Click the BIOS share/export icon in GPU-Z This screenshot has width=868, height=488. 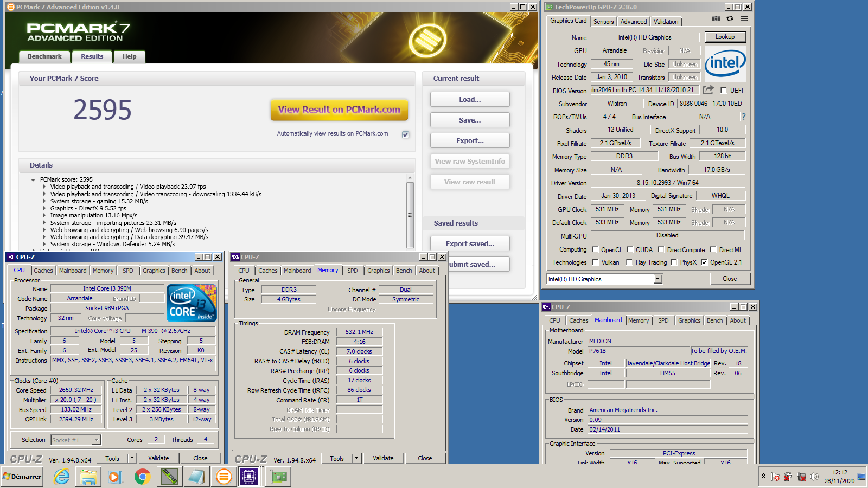(709, 90)
